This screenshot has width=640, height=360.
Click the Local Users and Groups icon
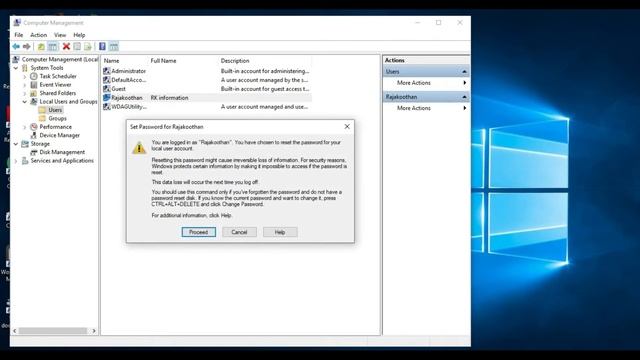34,102
